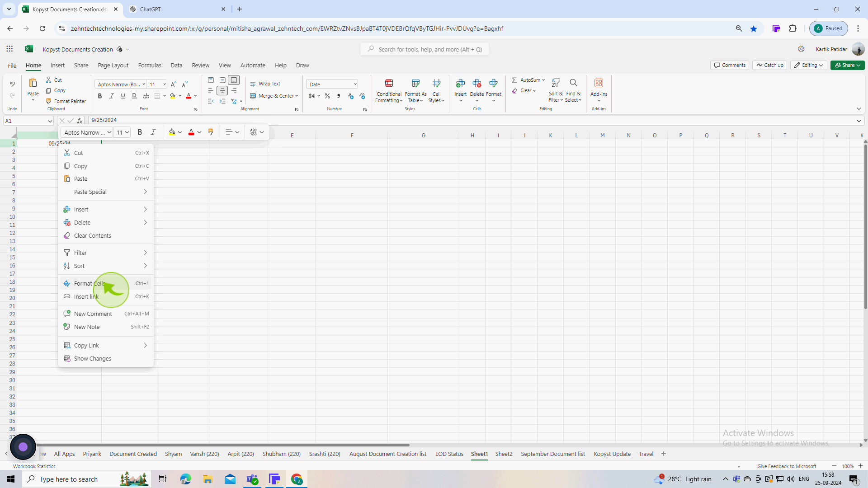Image resolution: width=868 pixels, height=488 pixels.
Task: Open the Editing mode dropdown
Action: coord(809,65)
